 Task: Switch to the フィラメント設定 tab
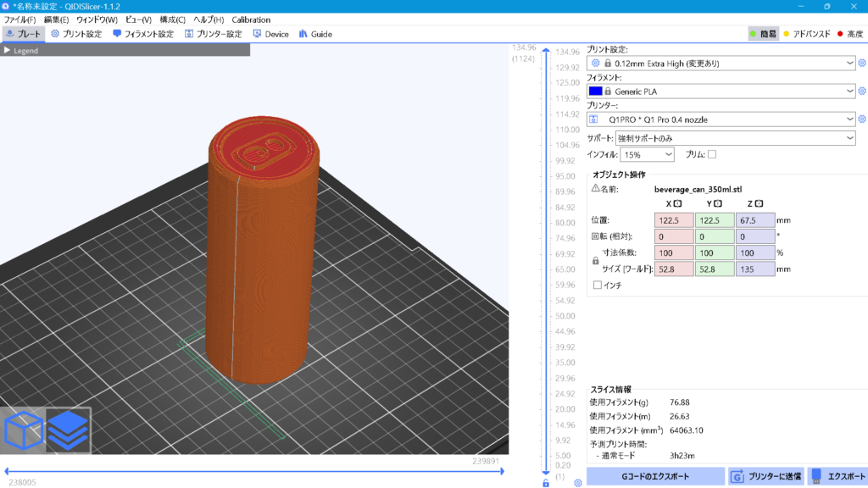142,34
